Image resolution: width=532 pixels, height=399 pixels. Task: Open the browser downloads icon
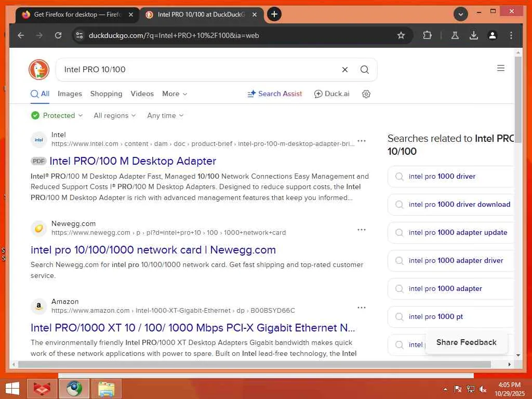[474, 35]
